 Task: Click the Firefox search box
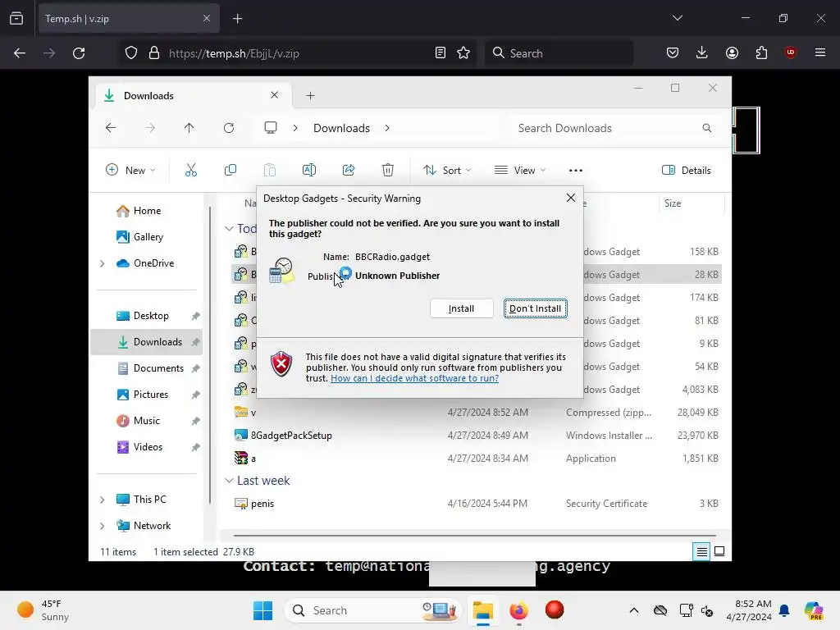(x=559, y=53)
